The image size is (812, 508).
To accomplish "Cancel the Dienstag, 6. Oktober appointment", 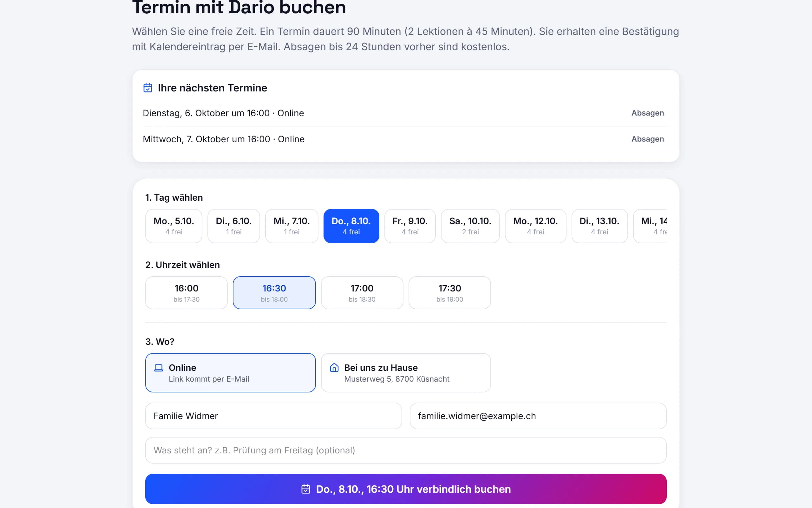I will pyautogui.click(x=647, y=113).
